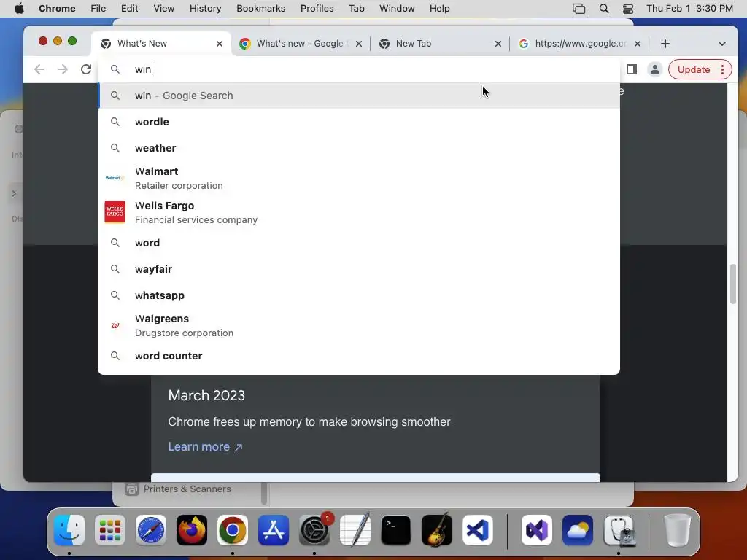Launch GarageBand from the dock
The height and width of the screenshot is (560, 747).
coord(437,530)
